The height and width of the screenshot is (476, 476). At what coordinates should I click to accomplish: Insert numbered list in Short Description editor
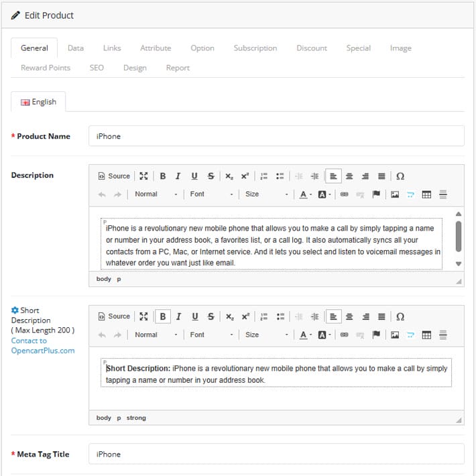(x=264, y=316)
